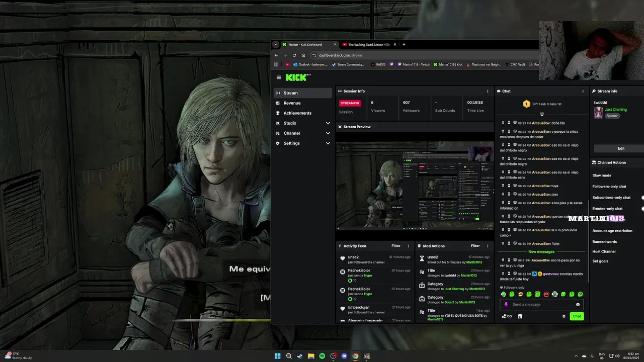
Task: Click unsc2 in the Activity Feed
Action: pyautogui.click(x=353, y=257)
